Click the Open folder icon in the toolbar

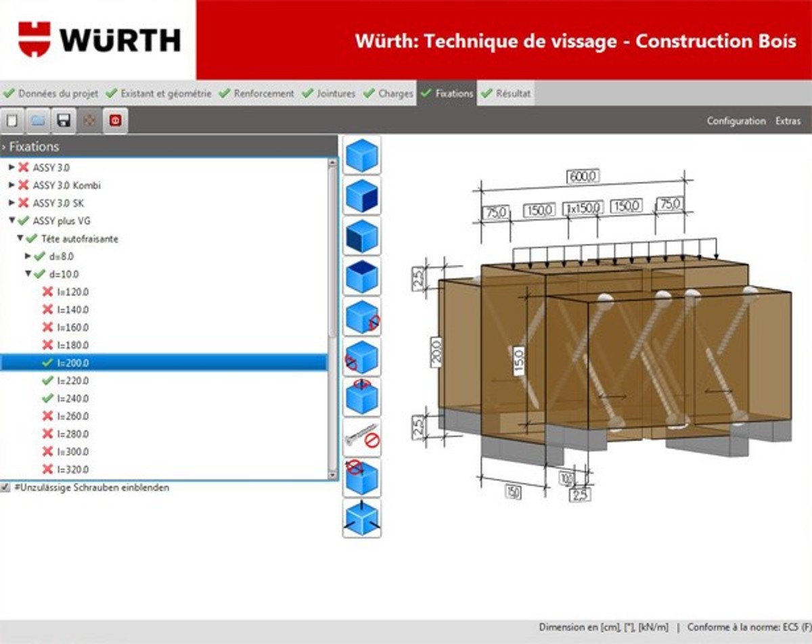coord(38,121)
